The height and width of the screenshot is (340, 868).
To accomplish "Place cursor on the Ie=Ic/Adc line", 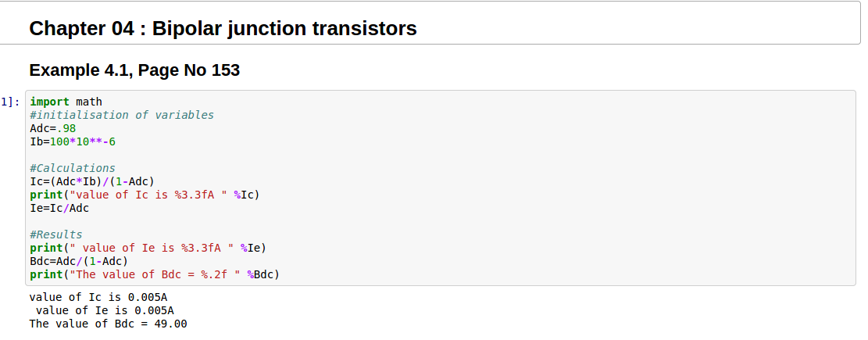I will [x=59, y=208].
